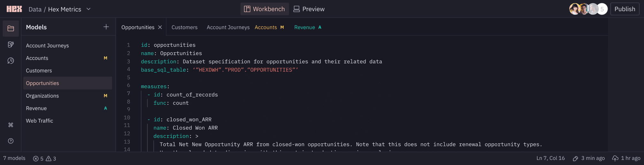Click the Publish button
644x165 pixels.
click(x=625, y=9)
